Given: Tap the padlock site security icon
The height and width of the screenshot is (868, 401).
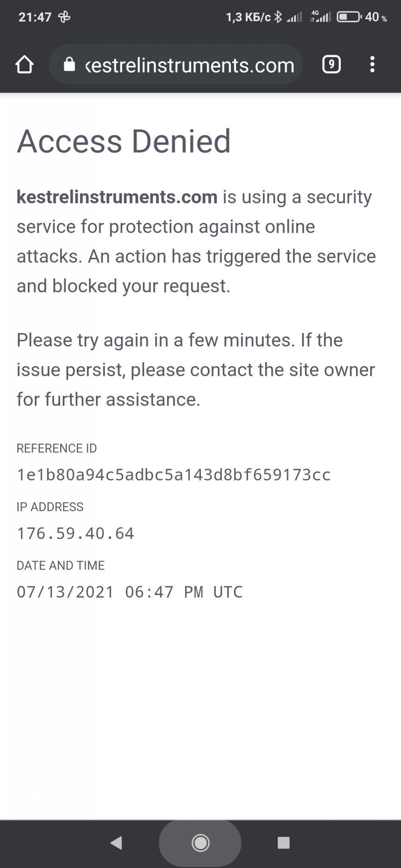Looking at the screenshot, I should (x=69, y=65).
